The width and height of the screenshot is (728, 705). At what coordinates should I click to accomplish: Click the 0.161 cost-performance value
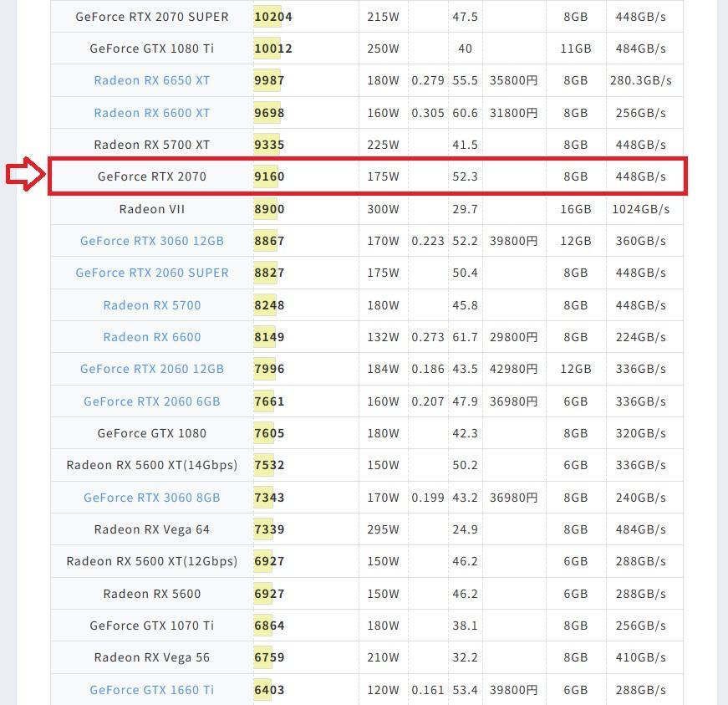428,690
